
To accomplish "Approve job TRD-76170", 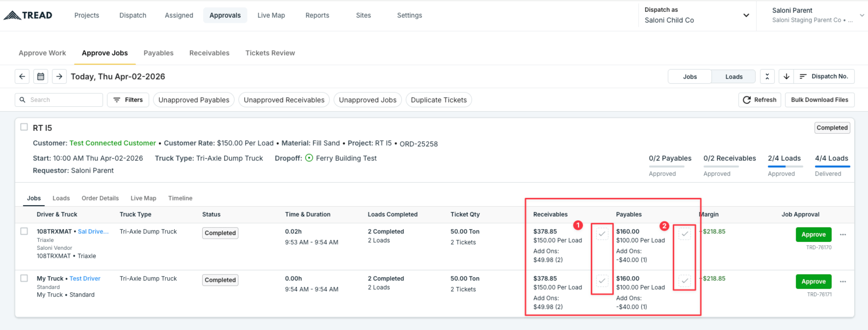I will pyautogui.click(x=813, y=234).
